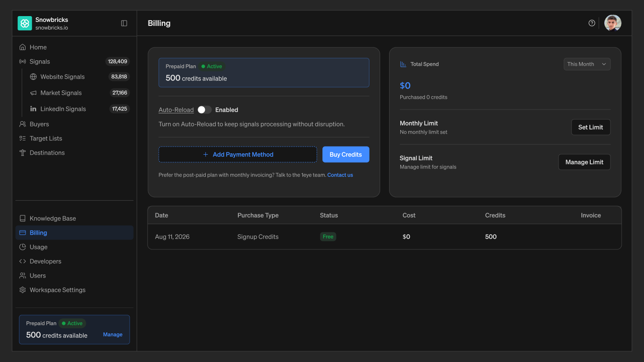Toggle the Auto-Reload switch
644x362 pixels.
pos(204,110)
